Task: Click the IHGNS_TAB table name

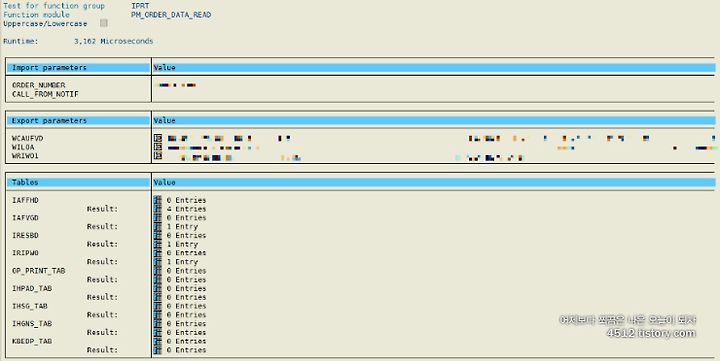Action: pos(32,323)
